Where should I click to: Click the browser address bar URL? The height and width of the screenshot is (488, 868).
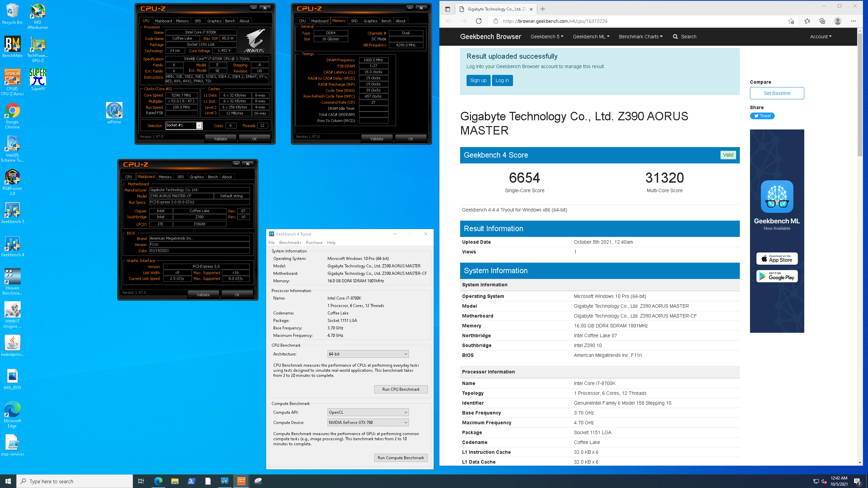pyautogui.click(x=555, y=21)
